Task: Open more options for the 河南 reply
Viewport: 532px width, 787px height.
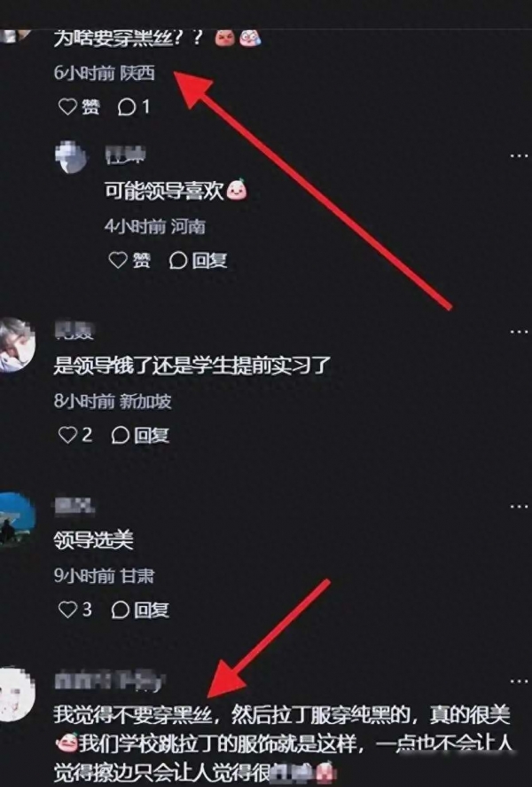Action: [519, 156]
